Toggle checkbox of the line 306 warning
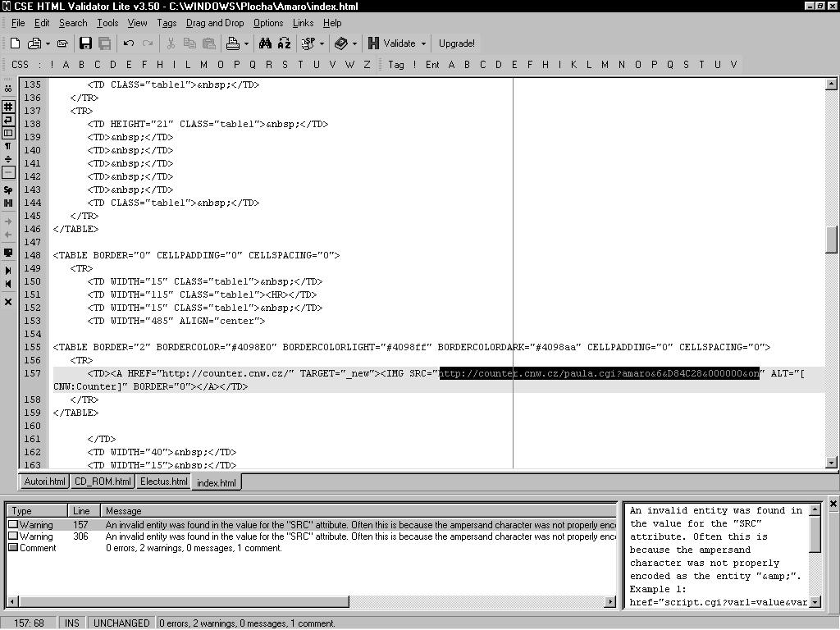 click(13, 536)
